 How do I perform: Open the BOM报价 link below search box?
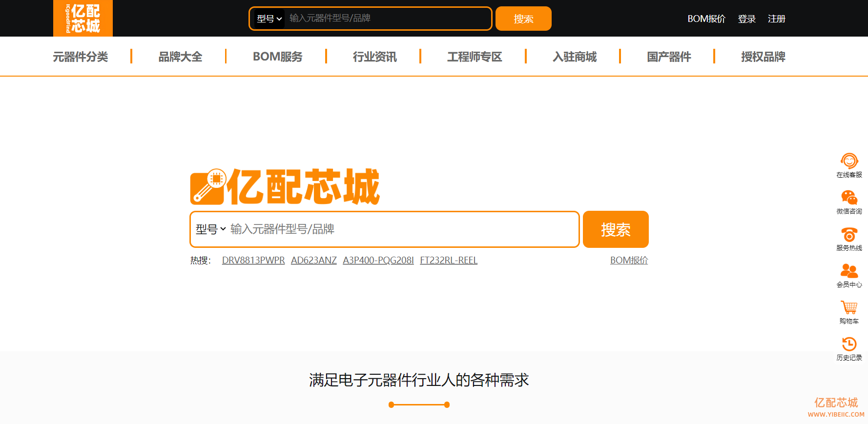pyautogui.click(x=629, y=261)
